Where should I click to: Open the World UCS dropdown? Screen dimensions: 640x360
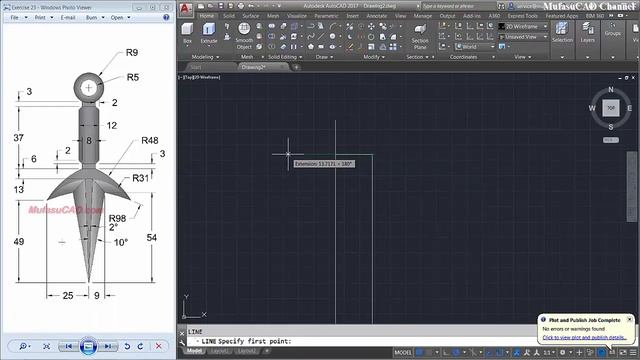[475, 47]
